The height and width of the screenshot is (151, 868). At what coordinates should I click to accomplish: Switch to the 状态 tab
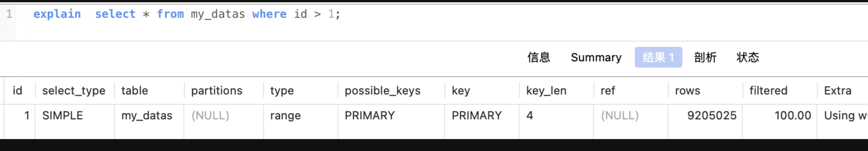pyautogui.click(x=747, y=57)
